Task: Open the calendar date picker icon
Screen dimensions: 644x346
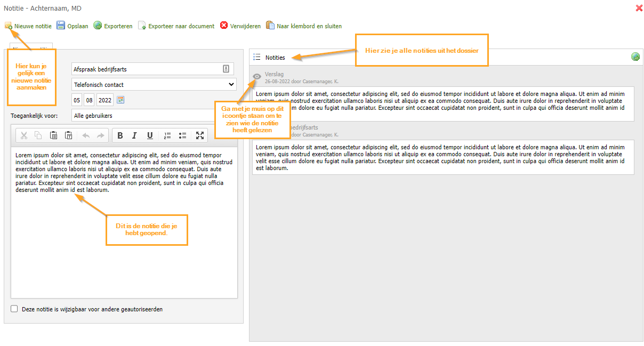Action: point(120,100)
